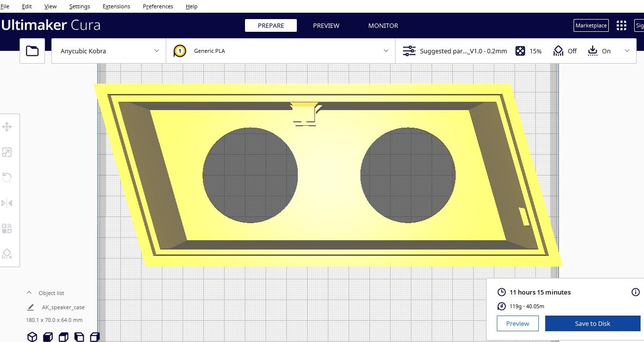Open the Settings menu
Image resolution: width=644 pixels, height=342 pixels.
click(x=80, y=6)
